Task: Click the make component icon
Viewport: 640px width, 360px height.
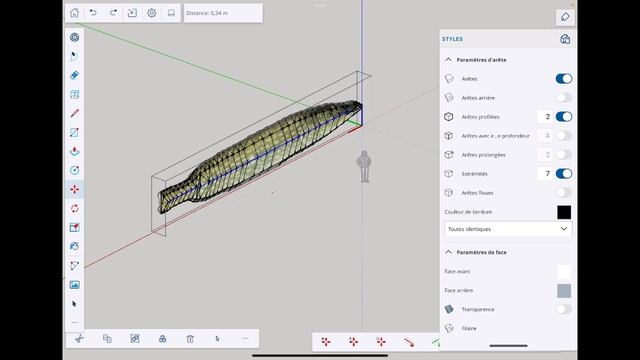Action: 135,338
